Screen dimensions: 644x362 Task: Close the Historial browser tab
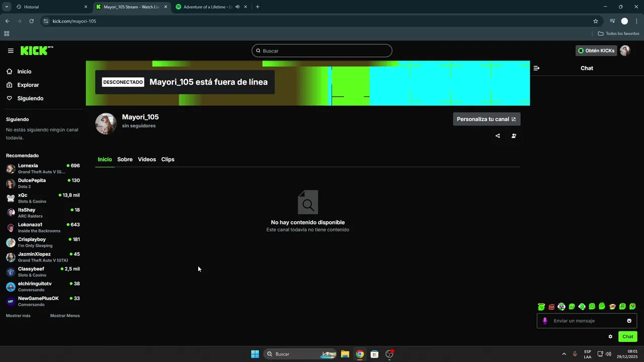click(86, 7)
